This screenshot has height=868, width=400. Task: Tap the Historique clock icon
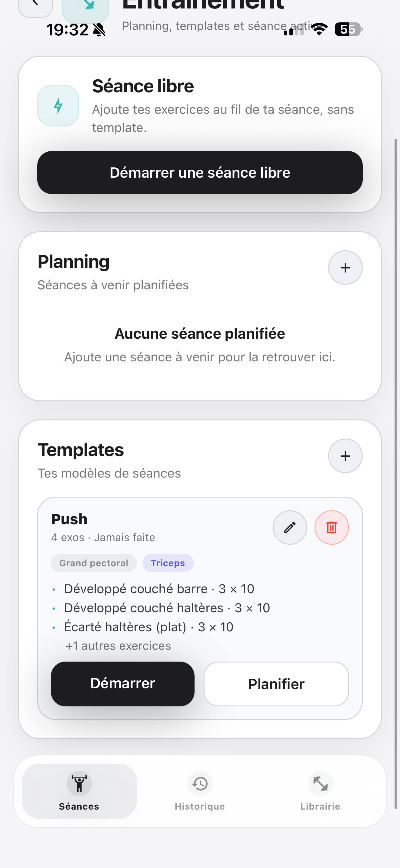click(200, 784)
